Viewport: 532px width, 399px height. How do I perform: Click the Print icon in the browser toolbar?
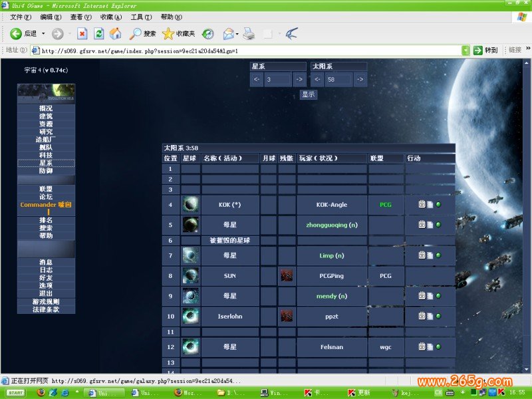[x=249, y=33]
